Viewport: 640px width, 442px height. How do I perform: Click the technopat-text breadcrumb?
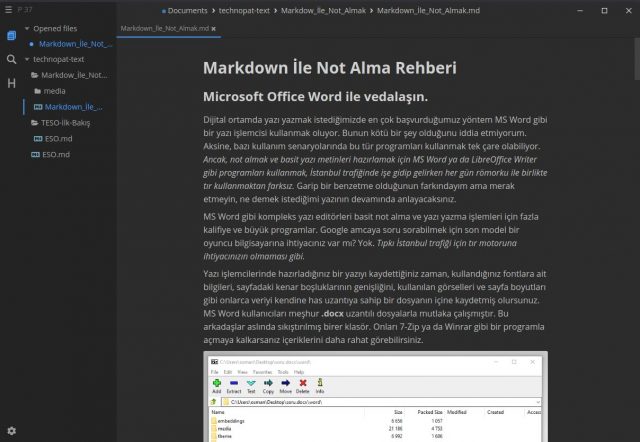tap(244, 11)
